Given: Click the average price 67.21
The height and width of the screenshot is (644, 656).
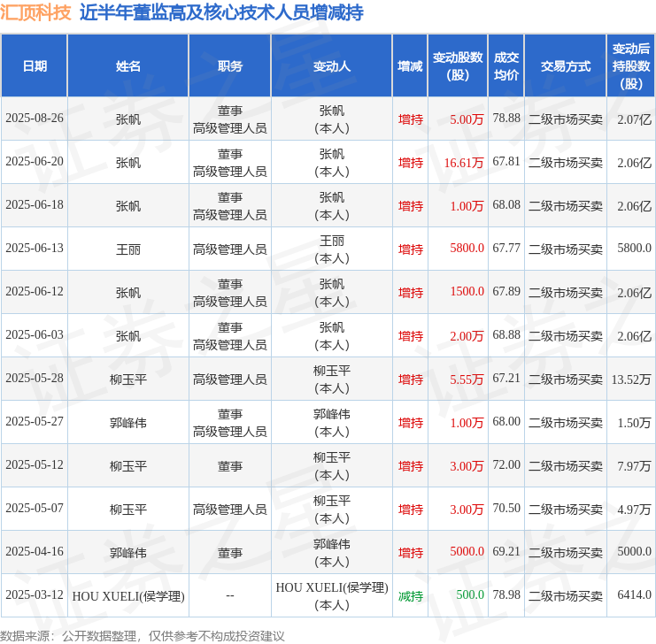Looking at the screenshot, I should [506, 379].
